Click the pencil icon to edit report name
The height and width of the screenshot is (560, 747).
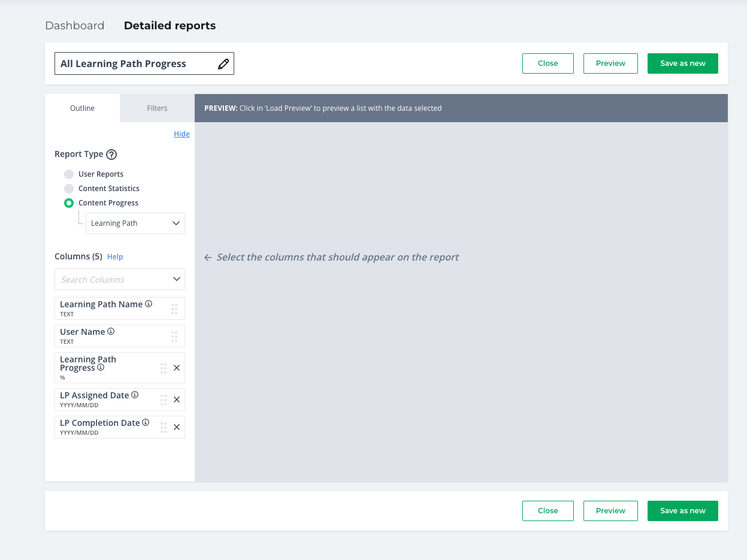(223, 64)
